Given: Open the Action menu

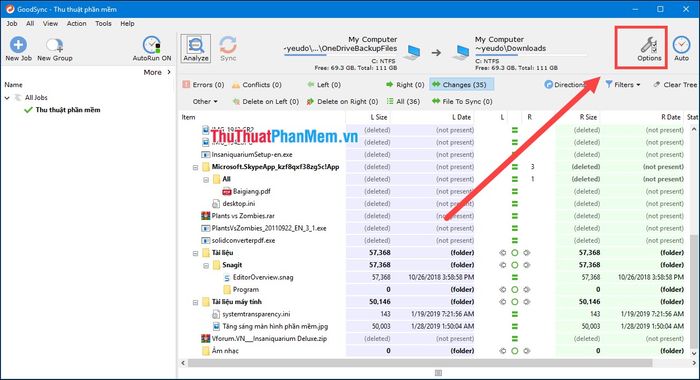Looking at the screenshot, I should point(76,23).
